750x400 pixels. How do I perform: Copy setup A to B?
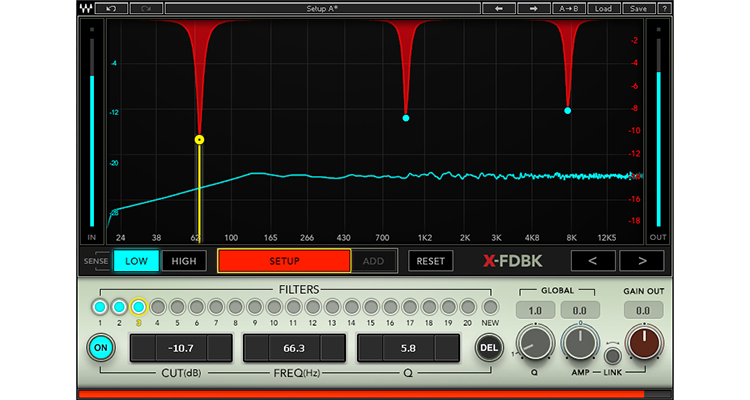569,8
